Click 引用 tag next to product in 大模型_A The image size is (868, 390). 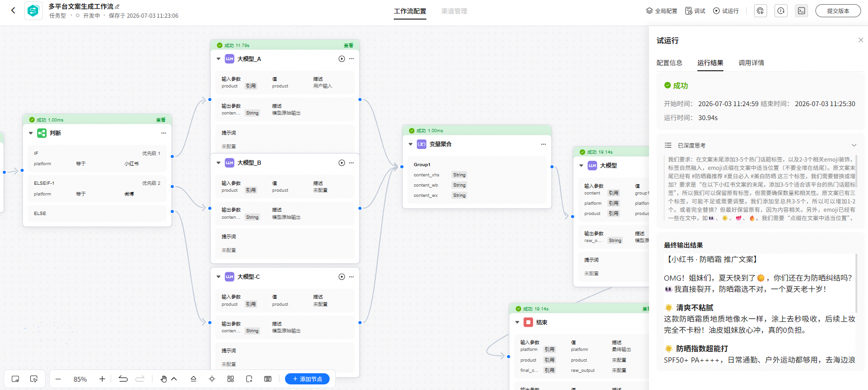pyautogui.click(x=251, y=86)
